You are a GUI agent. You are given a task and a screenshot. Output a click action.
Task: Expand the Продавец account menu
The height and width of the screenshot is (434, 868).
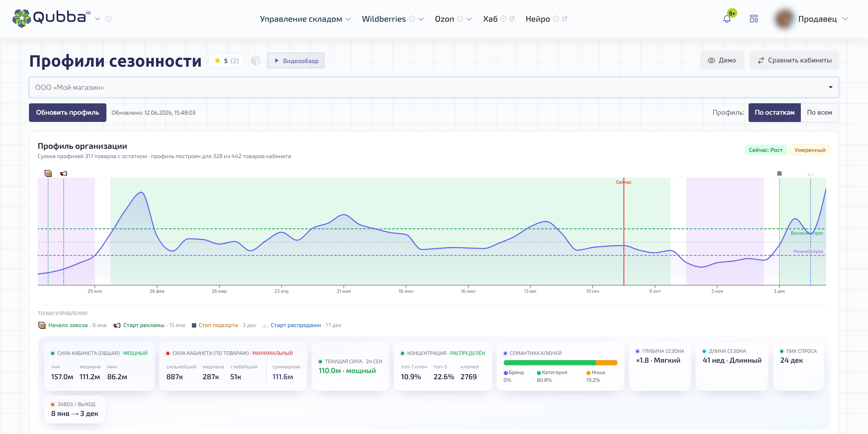point(845,19)
